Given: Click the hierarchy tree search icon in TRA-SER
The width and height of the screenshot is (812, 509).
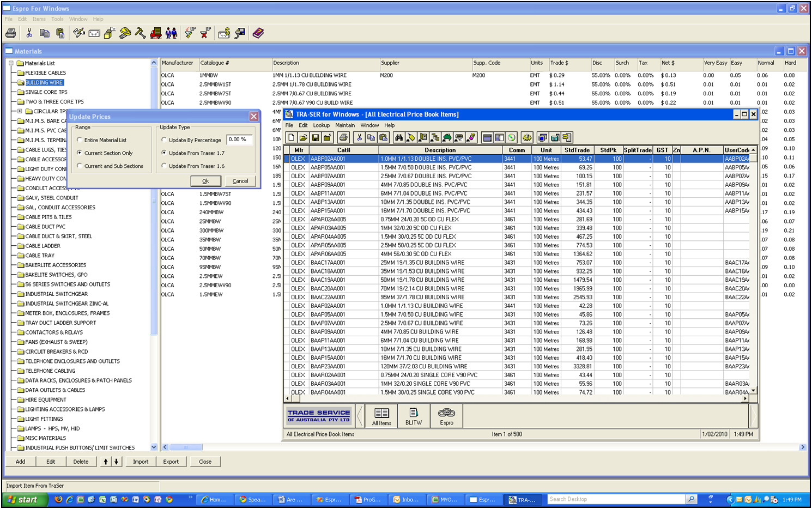Looking at the screenshot, I should (x=435, y=137).
